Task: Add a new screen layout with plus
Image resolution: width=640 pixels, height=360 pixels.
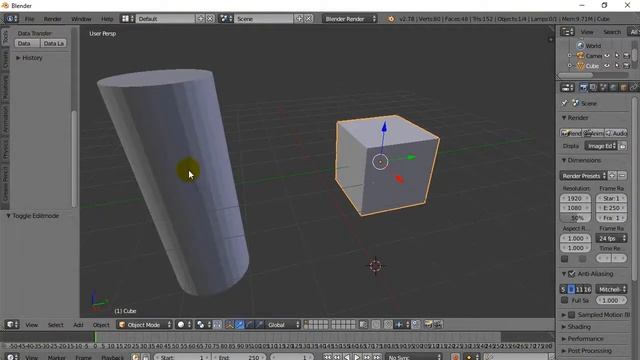Action: [x=200, y=19]
